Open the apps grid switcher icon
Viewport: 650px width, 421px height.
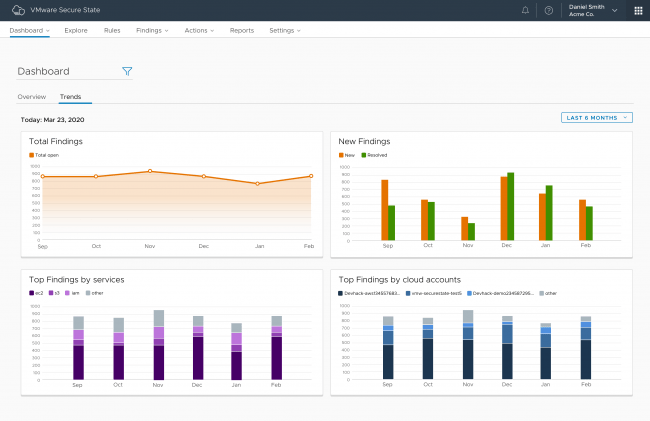(638, 10)
